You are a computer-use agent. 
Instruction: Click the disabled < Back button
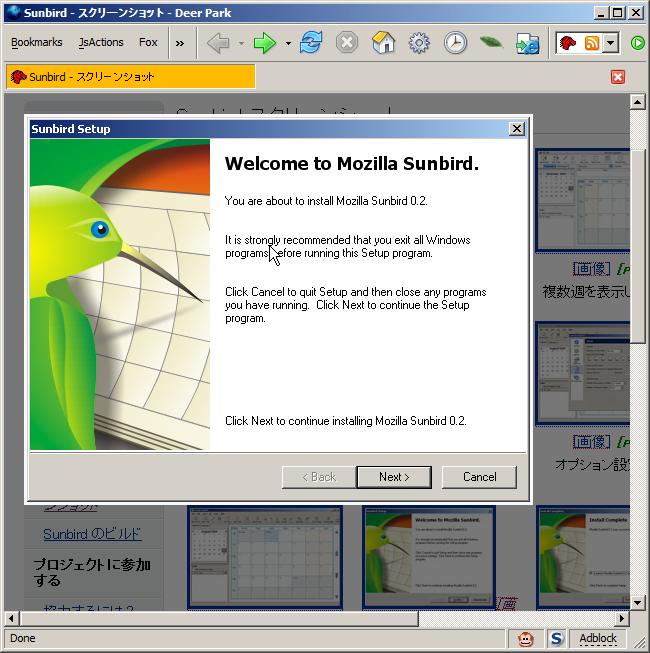[319, 477]
